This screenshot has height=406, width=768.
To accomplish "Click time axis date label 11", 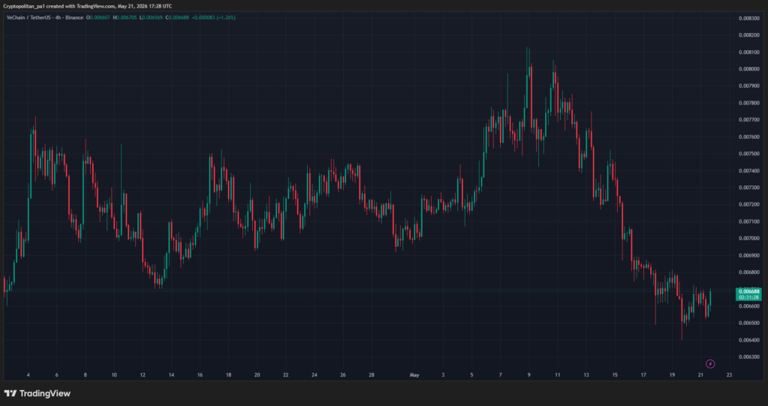I will [x=557, y=375].
